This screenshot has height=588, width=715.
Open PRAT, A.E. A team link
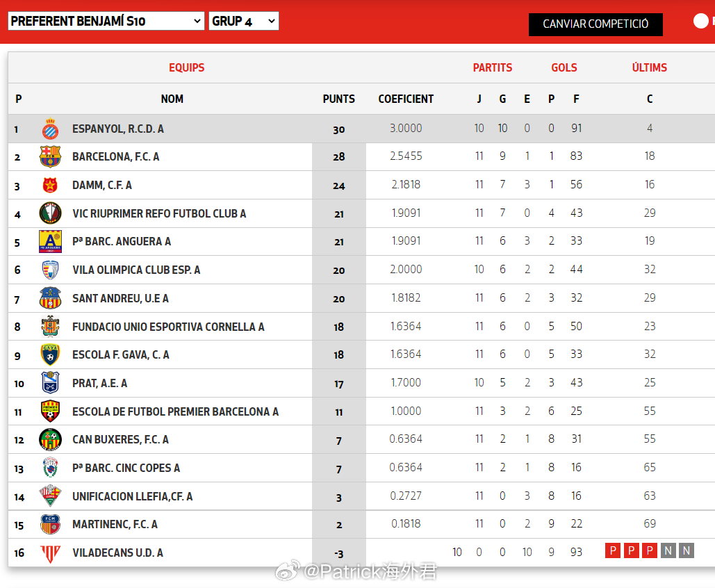[x=100, y=383]
